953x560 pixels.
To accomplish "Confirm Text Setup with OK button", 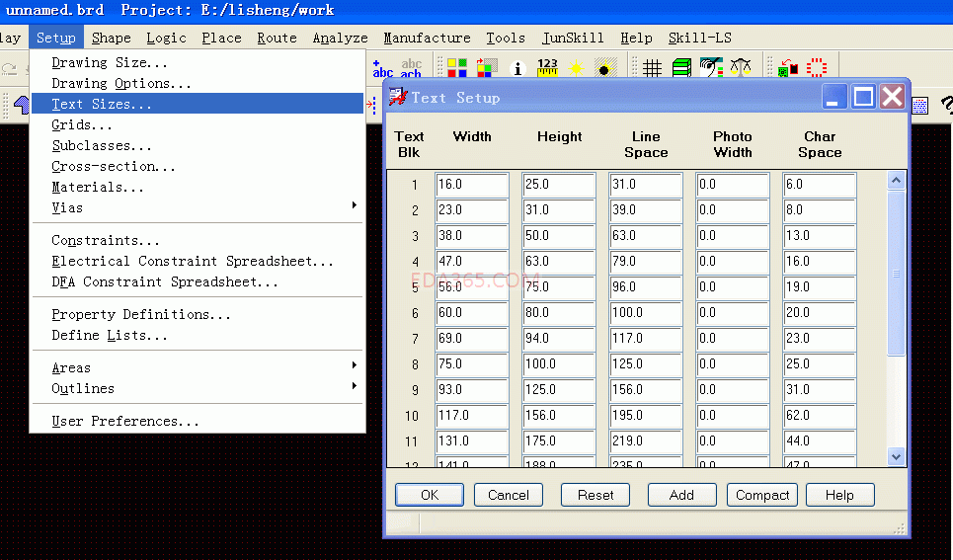I will pyautogui.click(x=430, y=495).
